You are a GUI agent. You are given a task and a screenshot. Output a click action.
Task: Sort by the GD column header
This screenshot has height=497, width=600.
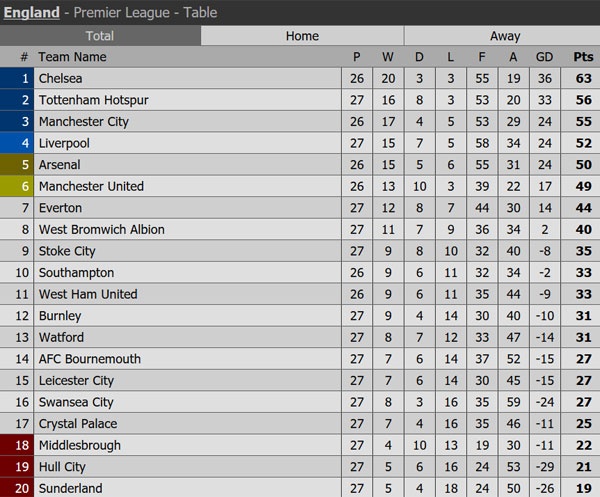544,57
